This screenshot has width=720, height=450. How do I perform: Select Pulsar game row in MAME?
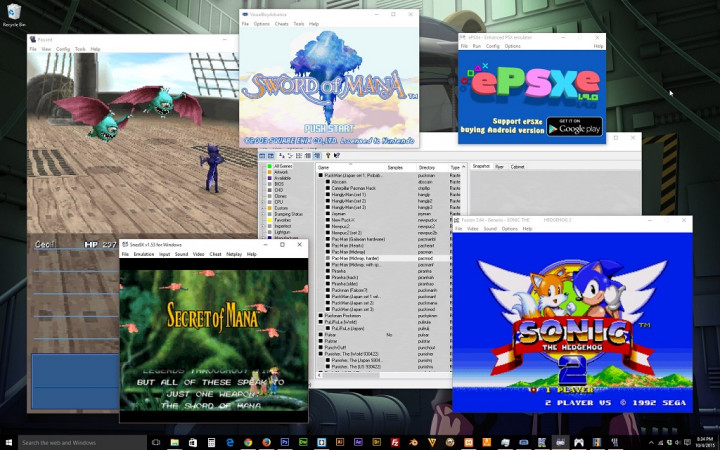(x=386, y=335)
